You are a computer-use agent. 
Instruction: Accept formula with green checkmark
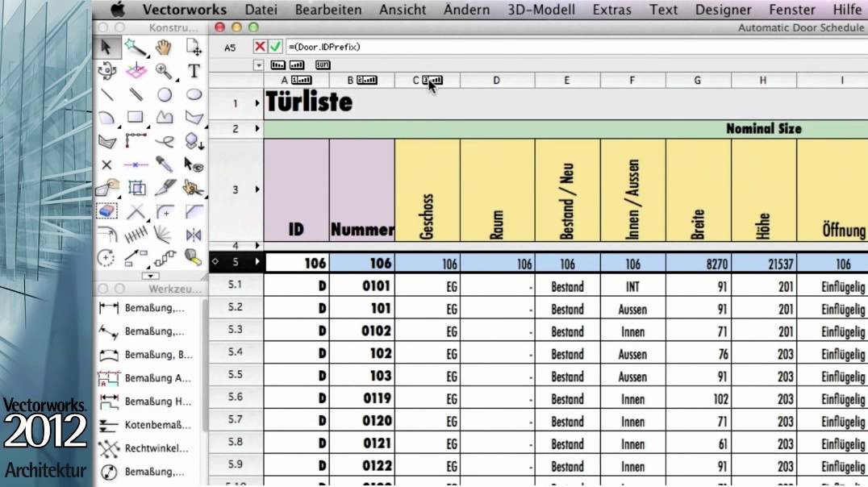tap(275, 47)
